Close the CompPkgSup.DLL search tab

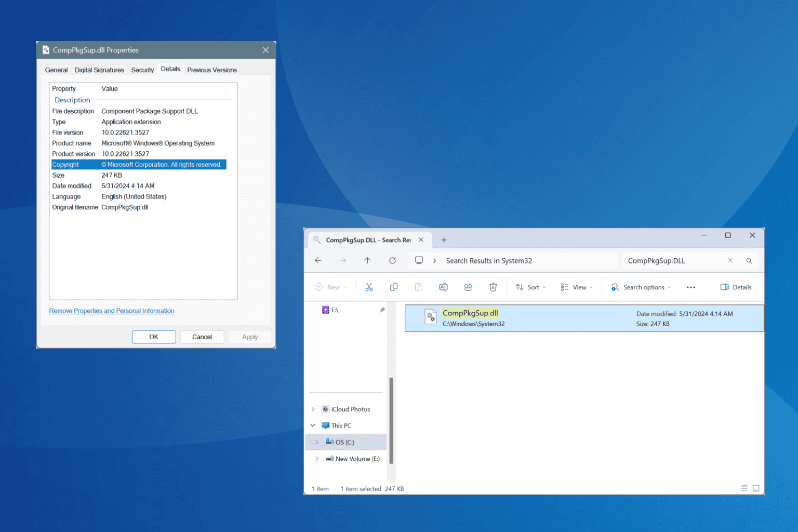(421, 240)
